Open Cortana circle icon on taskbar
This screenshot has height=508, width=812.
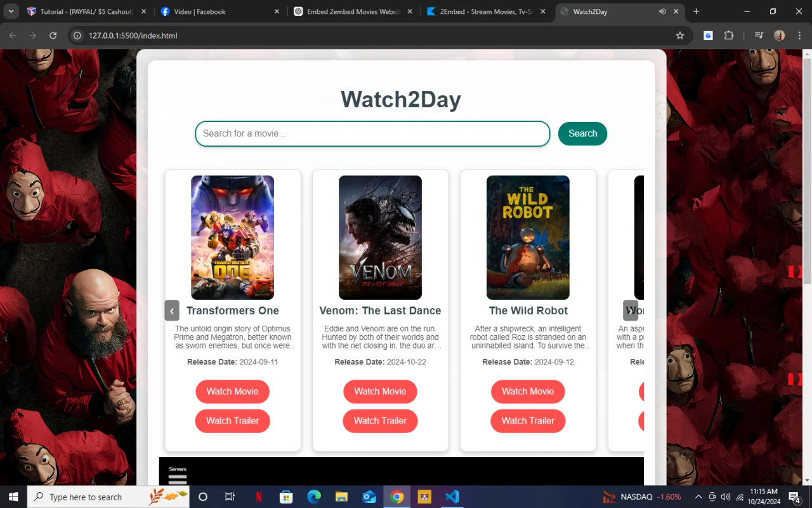(203, 497)
